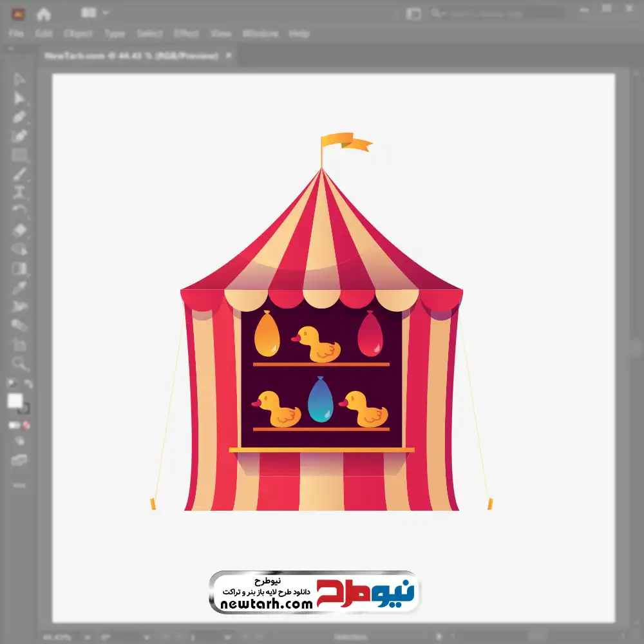The height and width of the screenshot is (644, 644).
Task: Pick the Eyedropper tool
Action: click(20, 287)
